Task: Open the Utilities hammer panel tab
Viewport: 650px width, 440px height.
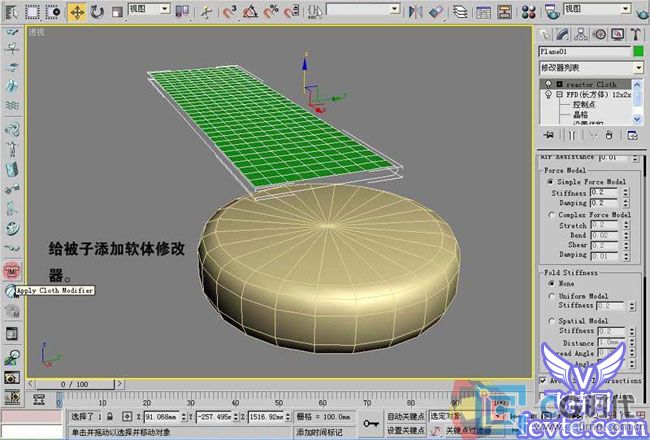Action: click(x=635, y=34)
